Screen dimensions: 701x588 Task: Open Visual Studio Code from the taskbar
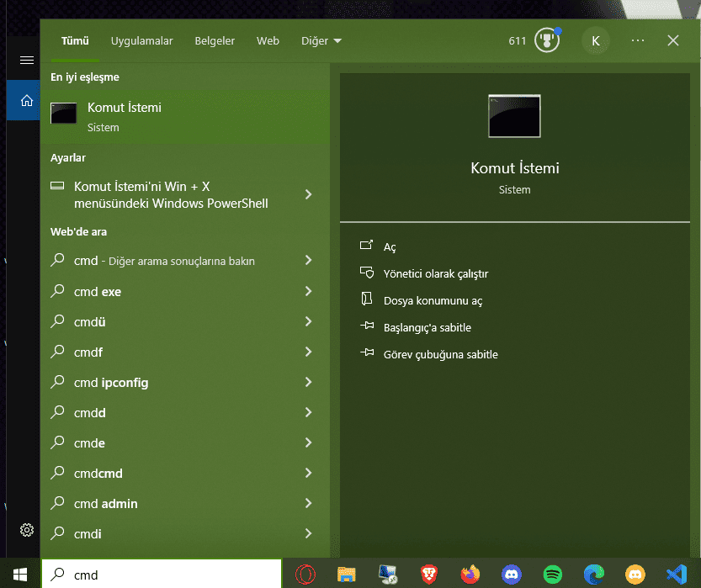677,575
